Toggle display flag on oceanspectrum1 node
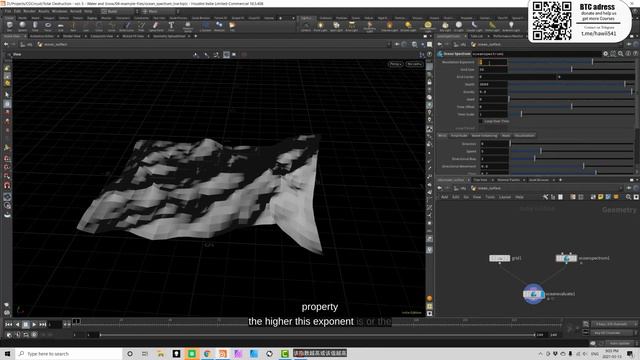This screenshot has width=640, height=360. click(574, 258)
